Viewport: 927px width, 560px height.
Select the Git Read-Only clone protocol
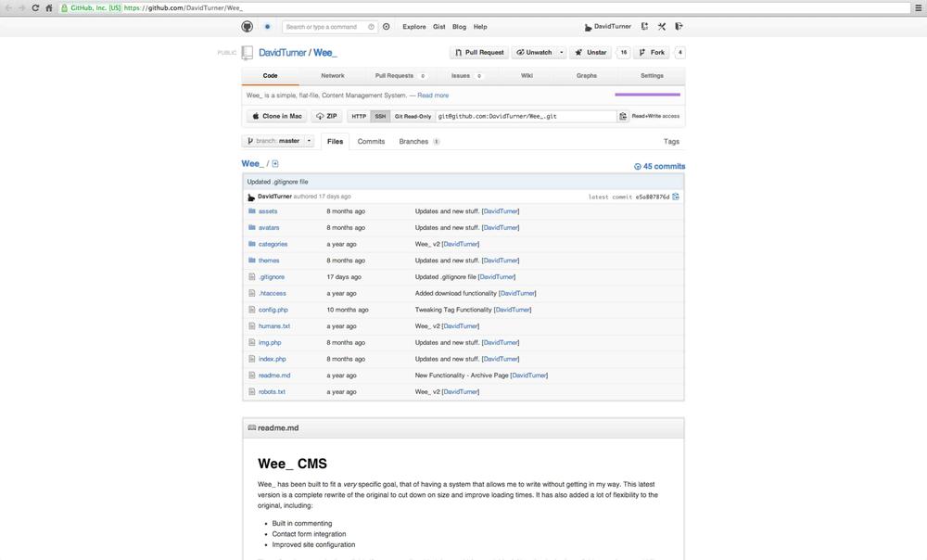[413, 117]
